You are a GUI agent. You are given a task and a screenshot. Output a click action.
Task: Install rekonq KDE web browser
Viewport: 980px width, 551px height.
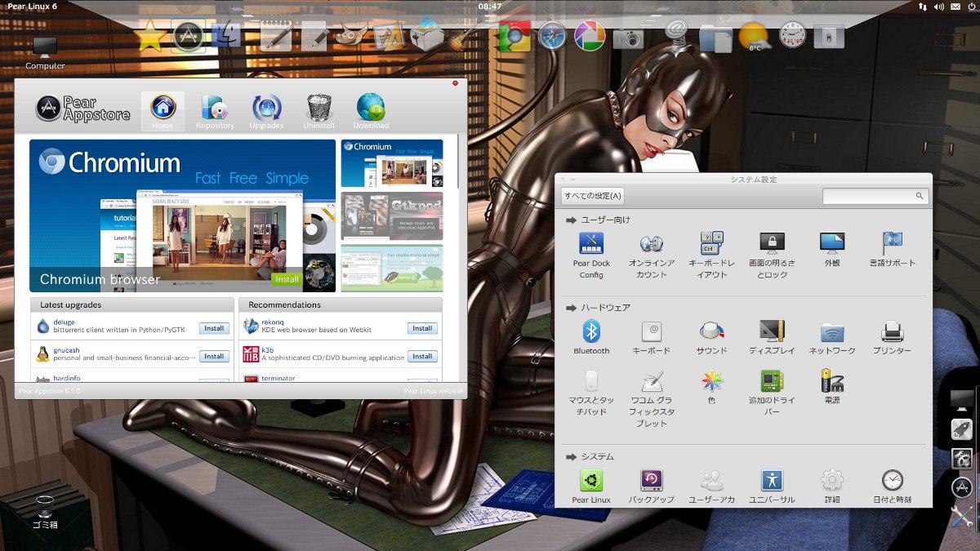(422, 328)
